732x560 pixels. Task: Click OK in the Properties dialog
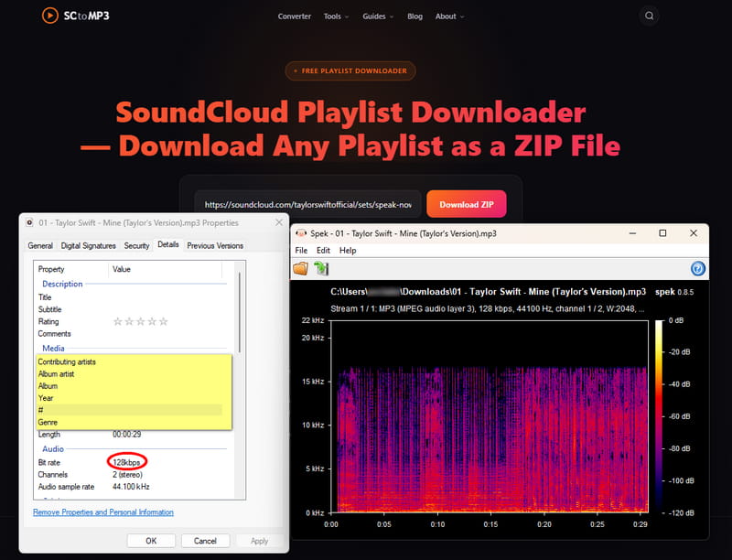(x=151, y=541)
